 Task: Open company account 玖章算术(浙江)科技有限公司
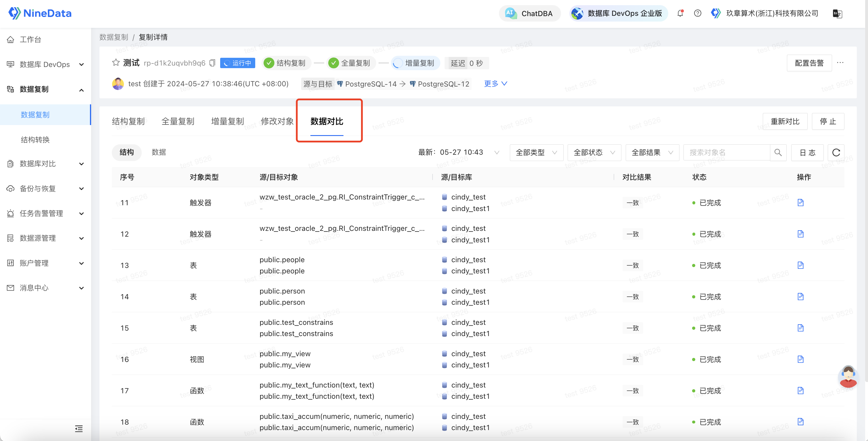(x=765, y=13)
